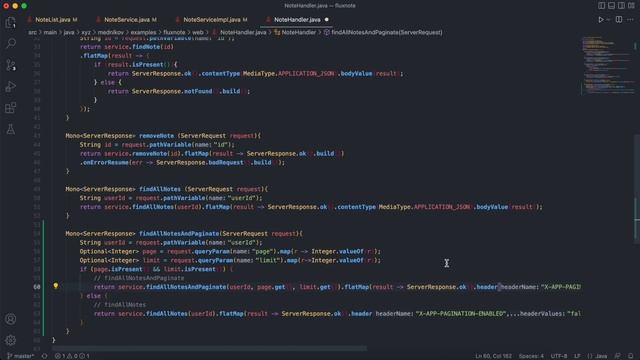Click the 'java' breadcrumb segment
Viewport: 640px width, 360px height.
(x=69, y=32)
